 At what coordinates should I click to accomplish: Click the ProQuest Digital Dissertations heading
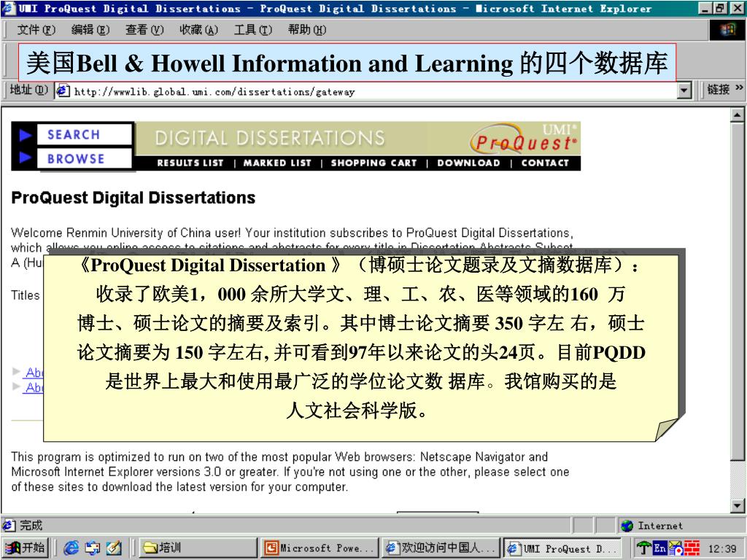coord(133,198)
